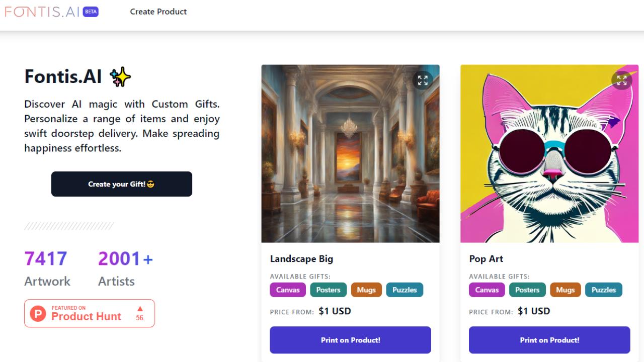Click the Product Hunt P logo
644x362 pixels.
coord(38,313)
